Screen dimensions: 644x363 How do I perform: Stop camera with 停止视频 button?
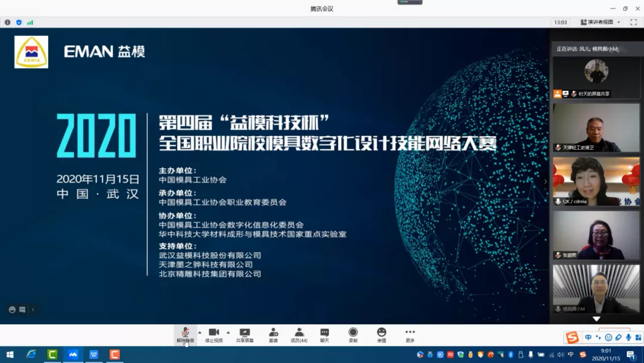tap(214, 335)
